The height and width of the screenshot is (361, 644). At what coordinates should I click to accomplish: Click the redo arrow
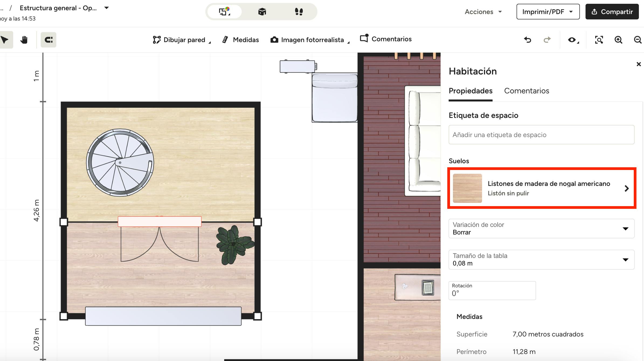547,40
